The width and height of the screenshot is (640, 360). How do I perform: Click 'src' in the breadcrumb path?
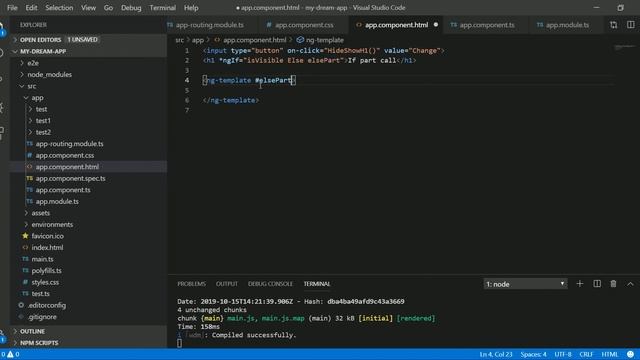[x=180, y=40]
